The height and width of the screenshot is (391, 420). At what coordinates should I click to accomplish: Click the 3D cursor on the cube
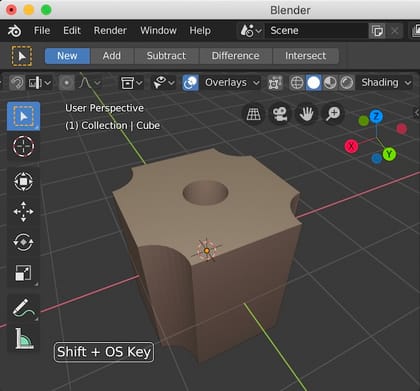(207, 250)
